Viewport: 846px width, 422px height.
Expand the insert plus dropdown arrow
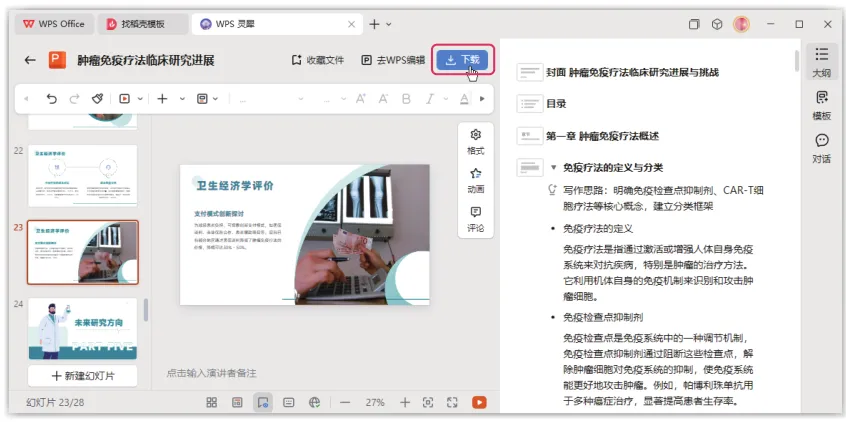click(x=182, y=99)
